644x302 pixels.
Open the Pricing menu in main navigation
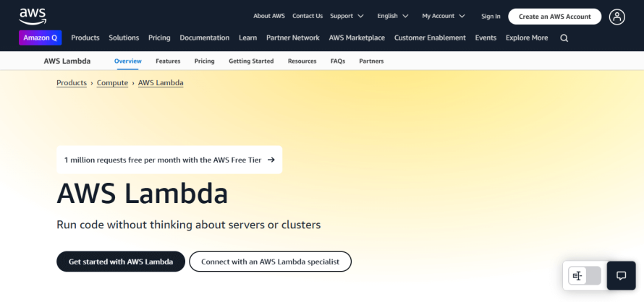pos(159,38)
